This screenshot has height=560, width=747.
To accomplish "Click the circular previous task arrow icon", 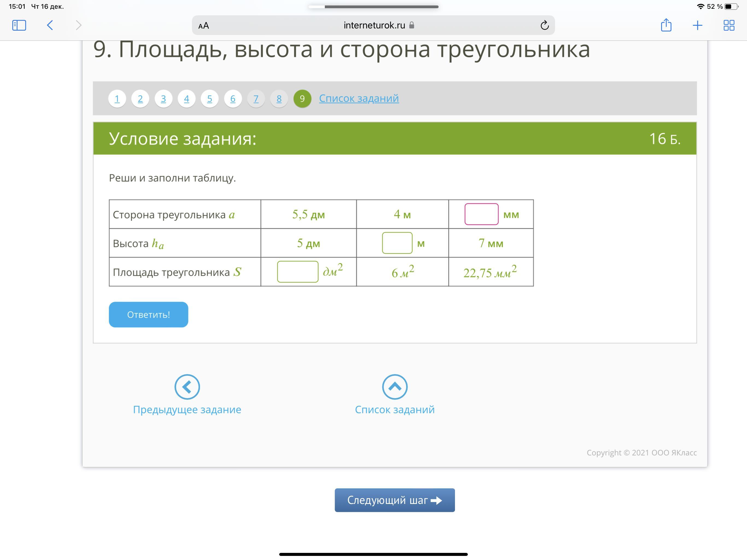I will coord(187,387).
